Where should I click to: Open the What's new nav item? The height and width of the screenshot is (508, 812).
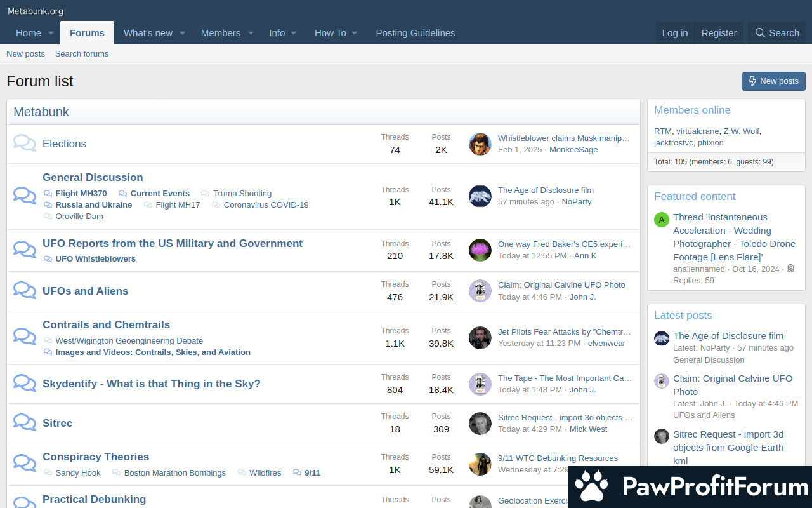point(148,33)
